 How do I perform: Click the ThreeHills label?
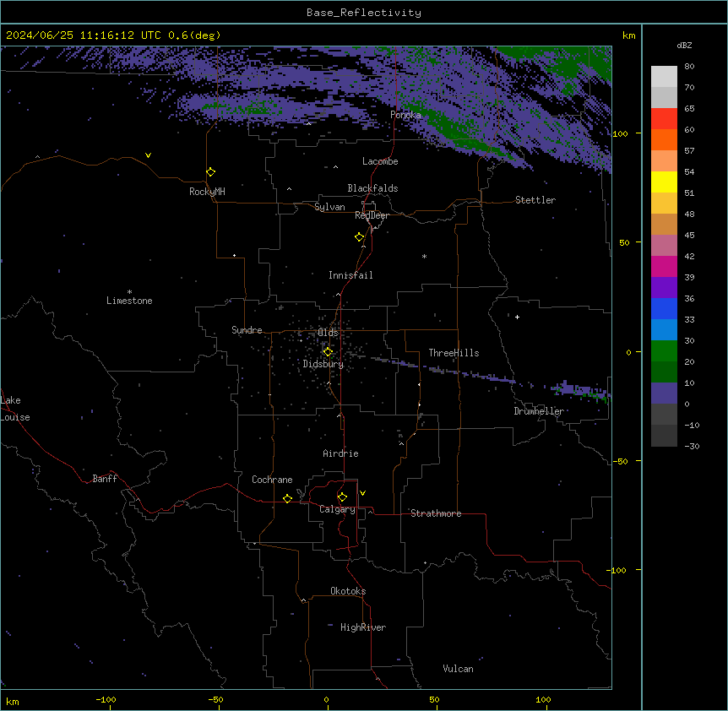[454, 353]
